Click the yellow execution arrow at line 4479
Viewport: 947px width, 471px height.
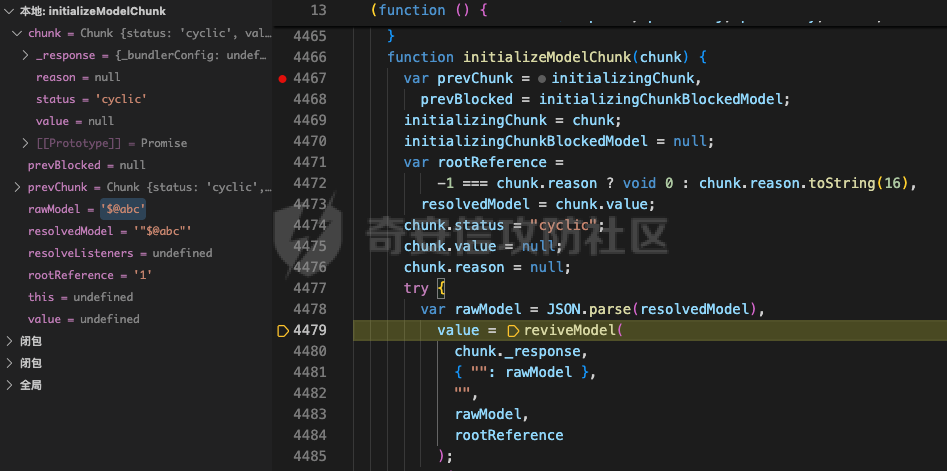pos(283,330)
